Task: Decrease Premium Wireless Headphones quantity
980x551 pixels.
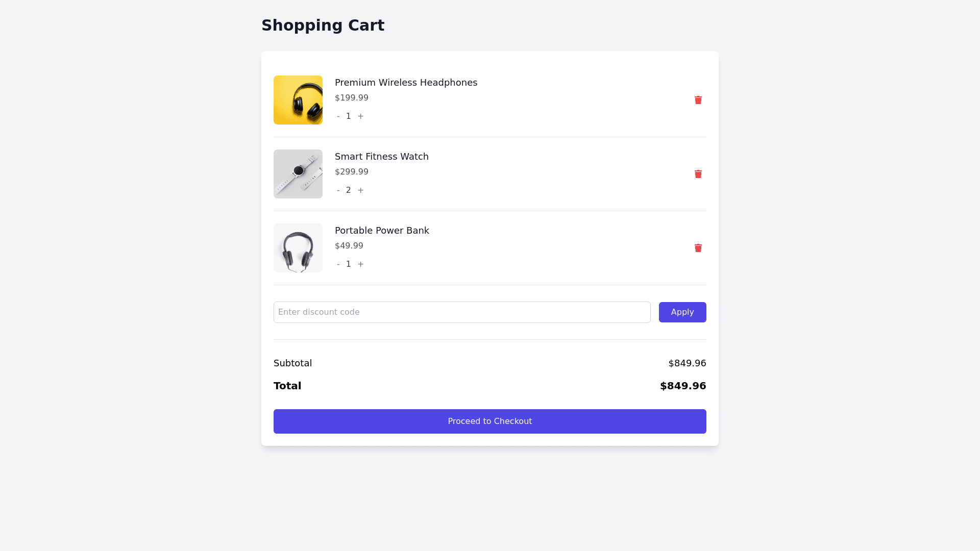Action: tap(338, 116)
